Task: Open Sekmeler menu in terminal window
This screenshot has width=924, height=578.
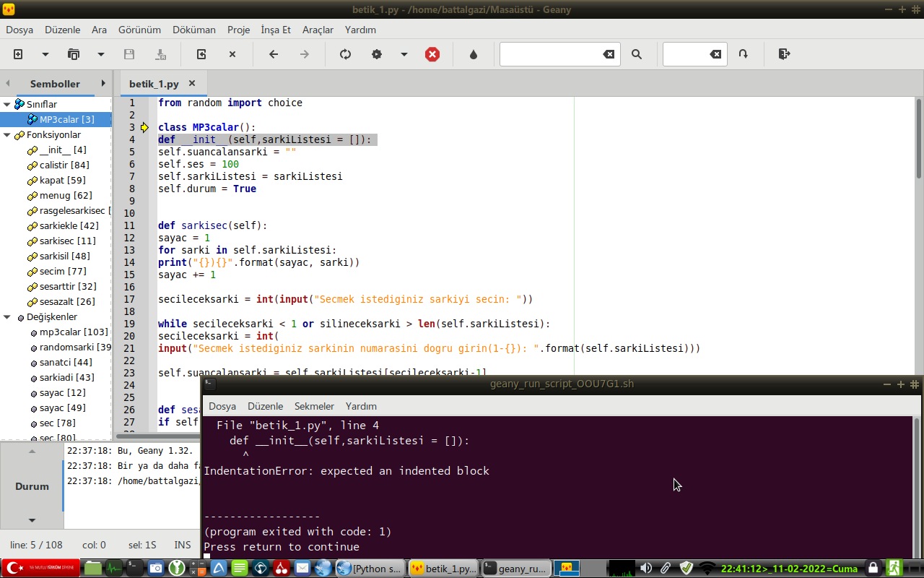Action: coord(314,406)
